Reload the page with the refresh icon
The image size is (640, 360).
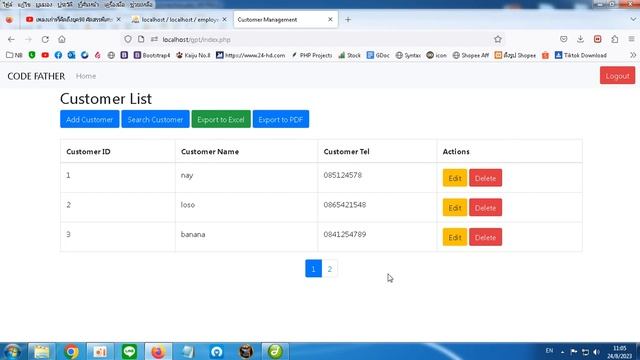tap(45, 40)
